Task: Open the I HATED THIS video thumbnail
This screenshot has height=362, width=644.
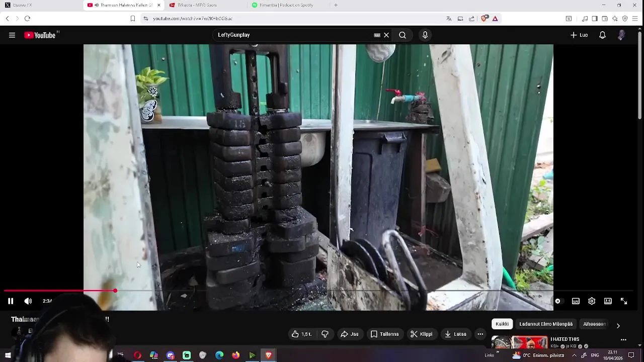Action: pyautogui.click(x=519, y=343)
